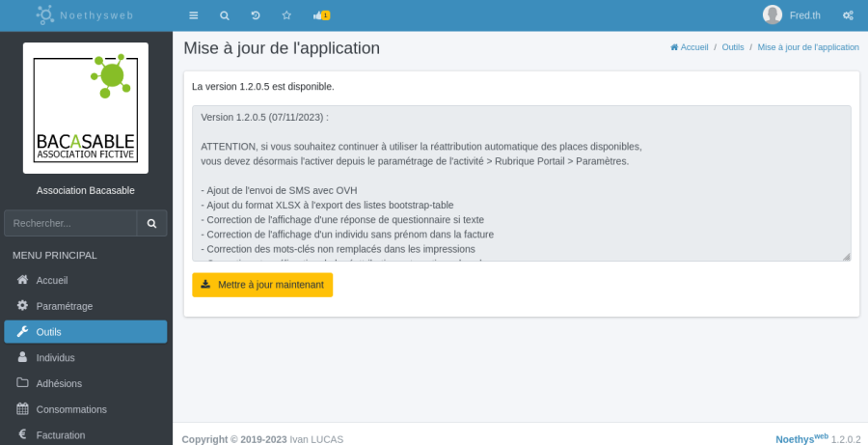Image resolution: width=868 pixels, height=445 pixels.
Task: Click the search magnifier in top bar
Action: 225,15
